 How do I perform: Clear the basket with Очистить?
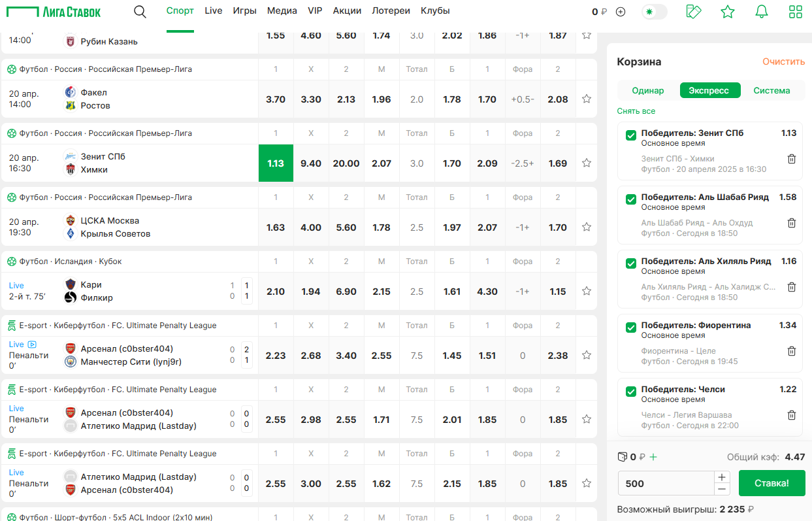point(784,61)
